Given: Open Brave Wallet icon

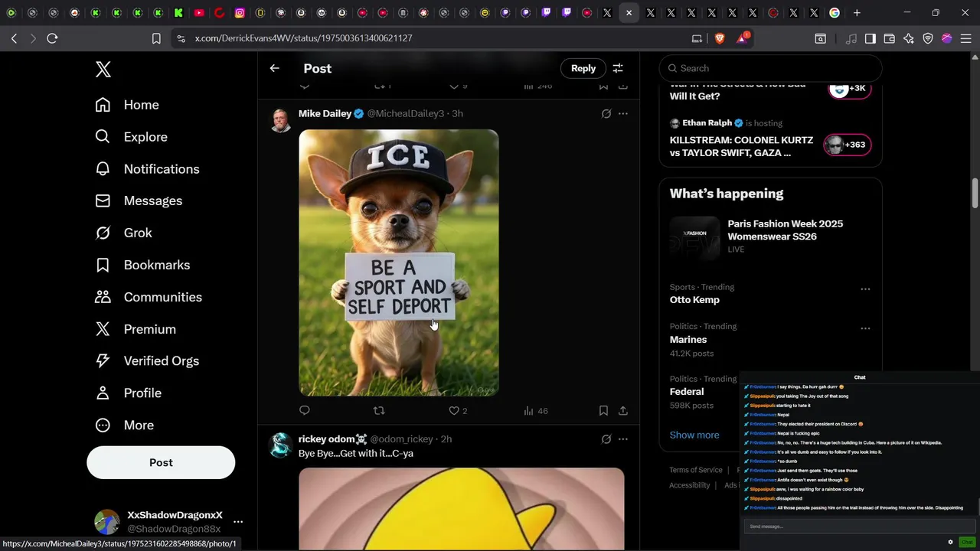Looking at the screenshot, I should click(890, 38).
